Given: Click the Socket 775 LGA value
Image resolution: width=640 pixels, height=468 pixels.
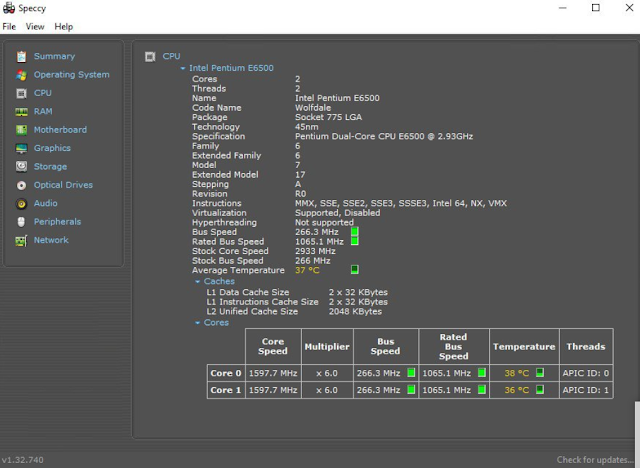Looking at the screenshot, I should (x=329, y=117).
